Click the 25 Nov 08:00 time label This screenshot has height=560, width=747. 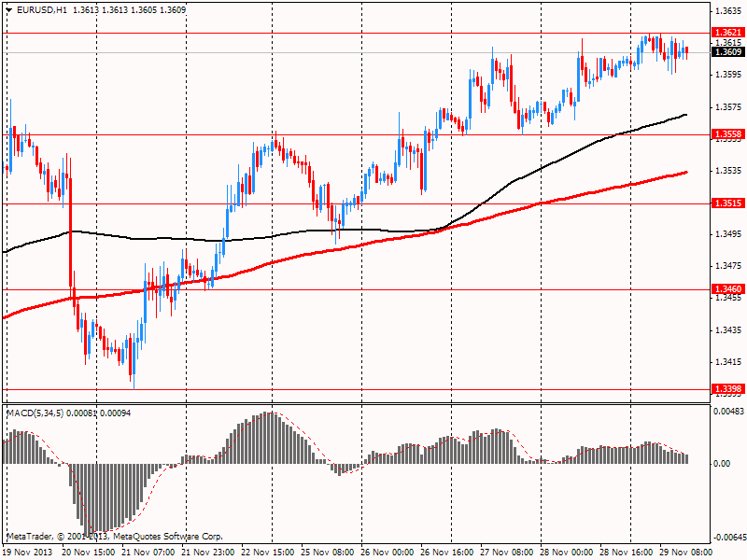click(x=328, y=553)
